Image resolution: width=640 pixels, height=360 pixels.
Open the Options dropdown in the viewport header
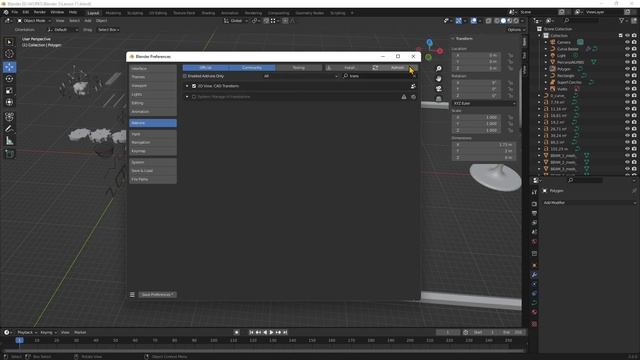[516, 30]
